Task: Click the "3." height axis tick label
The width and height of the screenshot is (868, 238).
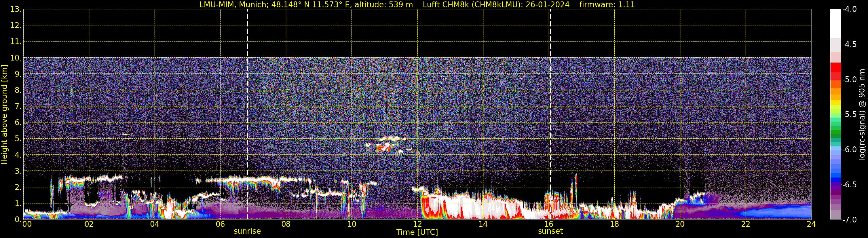Action: coord(18,171)
